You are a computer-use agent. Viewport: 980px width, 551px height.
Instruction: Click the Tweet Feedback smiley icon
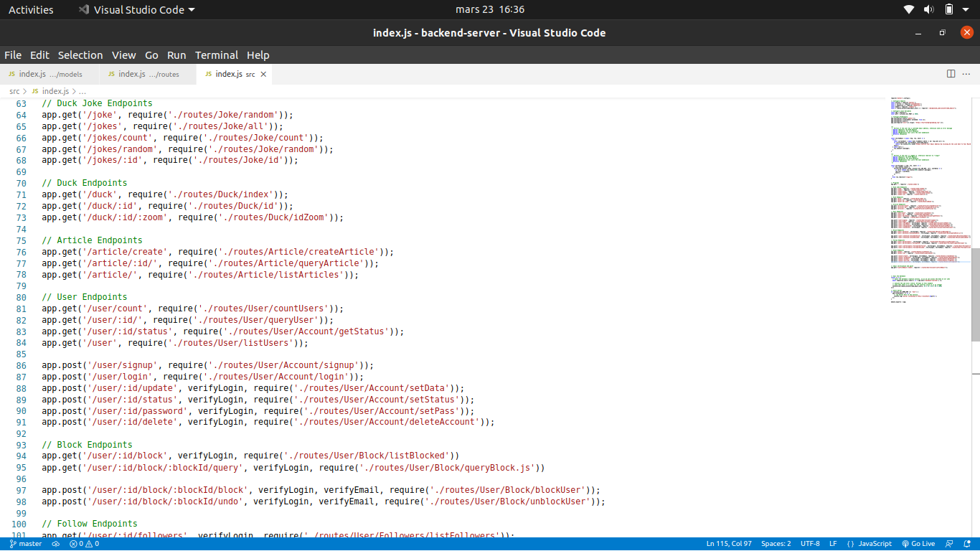click(948, 543)
